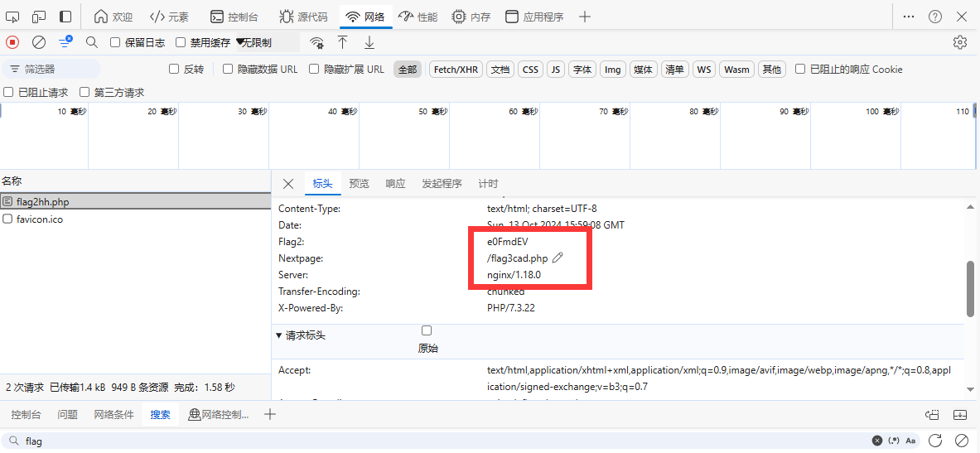Filter by Img type
The height and width of the screenshot is (453, 980).
[x=612, y=70]
